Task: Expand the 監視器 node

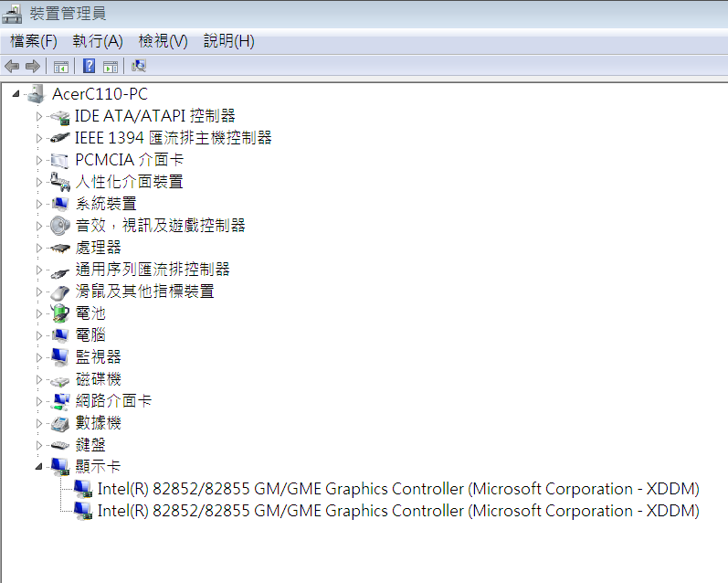Action: 39,357
